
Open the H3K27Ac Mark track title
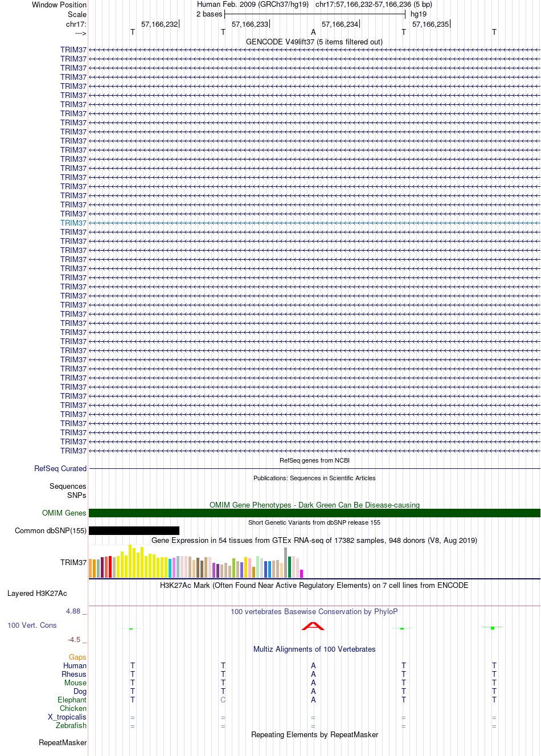point(314,585)
